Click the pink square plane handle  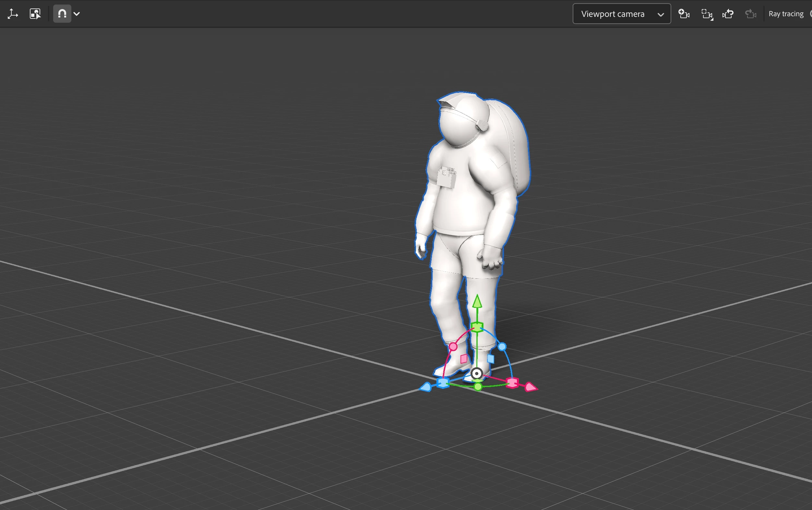pyautogui.click(x=464, y=358)
